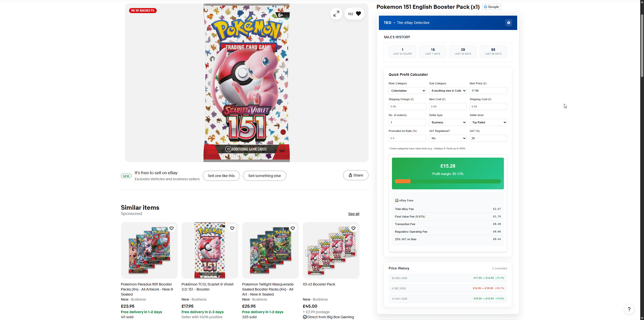Show sales for Last 30 Days
The height and width of the screenshot is (320, 644).
point(463,51)
